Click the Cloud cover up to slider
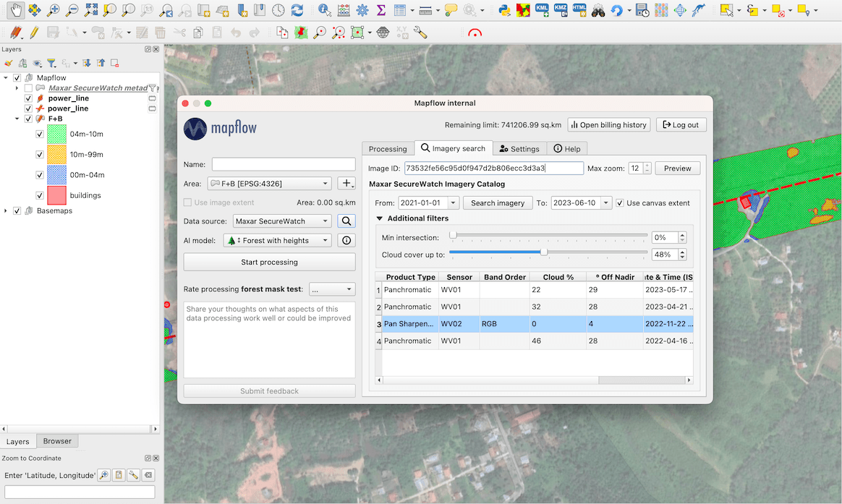 (548, 252)
